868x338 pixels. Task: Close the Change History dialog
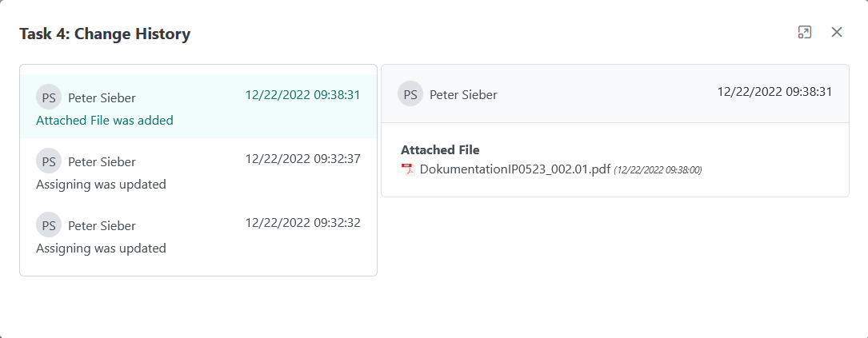click(x=837, y=32)
